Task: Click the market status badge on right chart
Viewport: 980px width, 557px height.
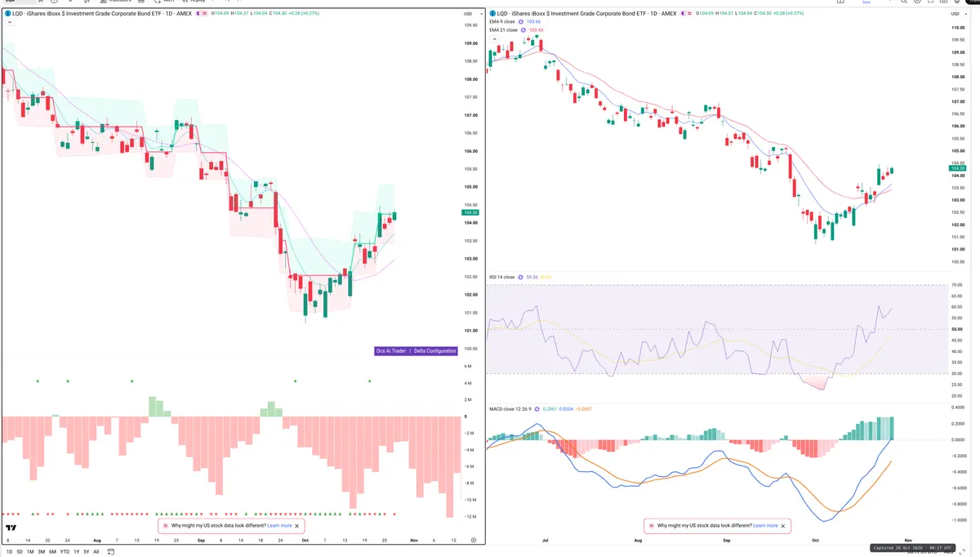Action: pos(686,14)
